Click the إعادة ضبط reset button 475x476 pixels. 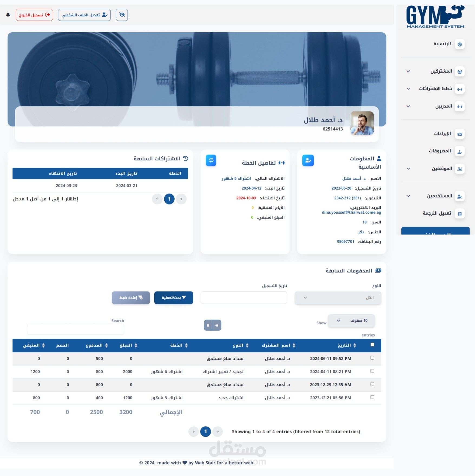click(x=131, y=298)
